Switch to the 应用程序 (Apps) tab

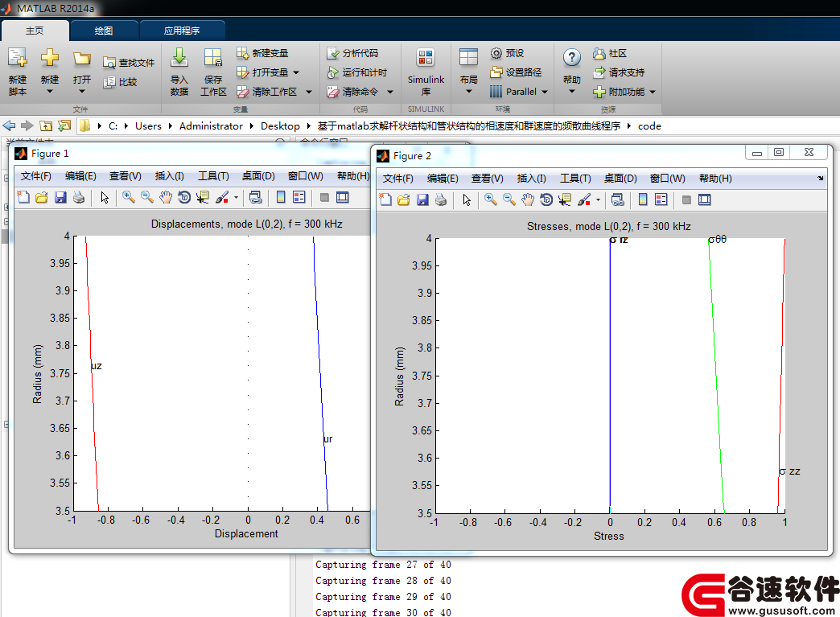182,31
